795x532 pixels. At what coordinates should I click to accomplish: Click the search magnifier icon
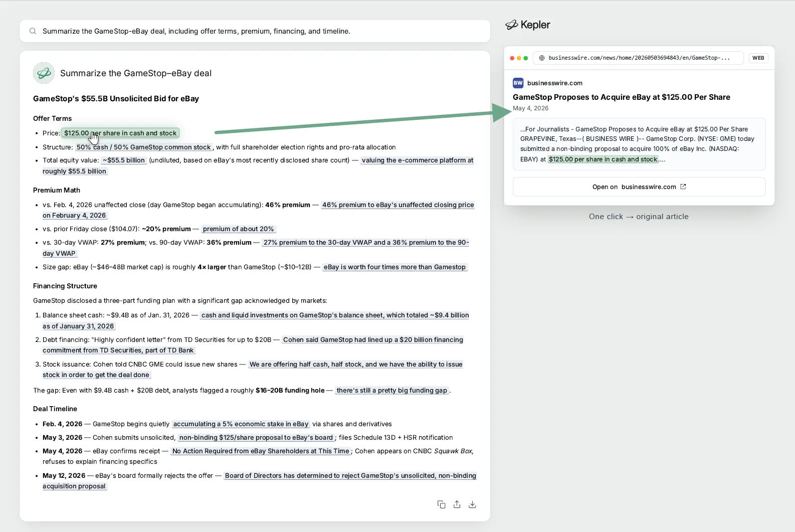pos(33,31)
